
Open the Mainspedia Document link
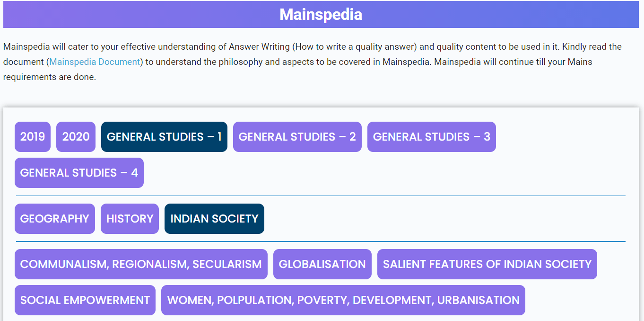(x=95, y=62)
